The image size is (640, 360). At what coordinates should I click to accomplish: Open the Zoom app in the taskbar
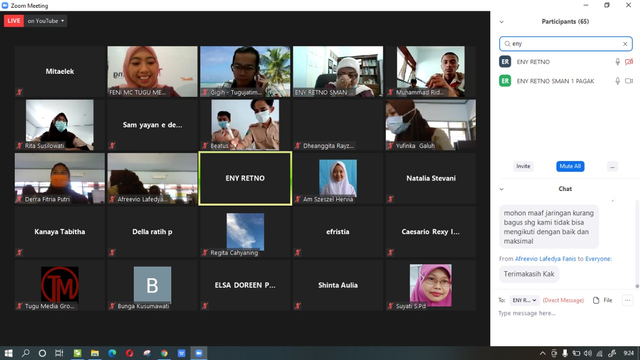tap(199, 353)
